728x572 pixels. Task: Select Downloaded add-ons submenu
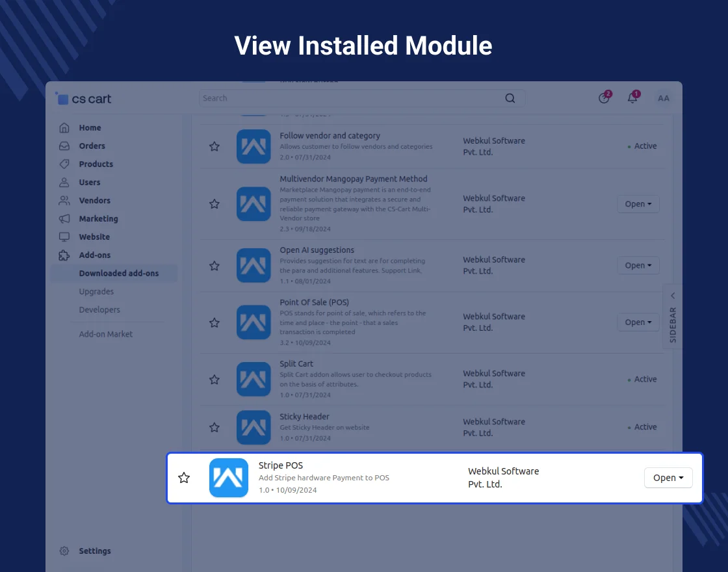[x=119, y=273]
